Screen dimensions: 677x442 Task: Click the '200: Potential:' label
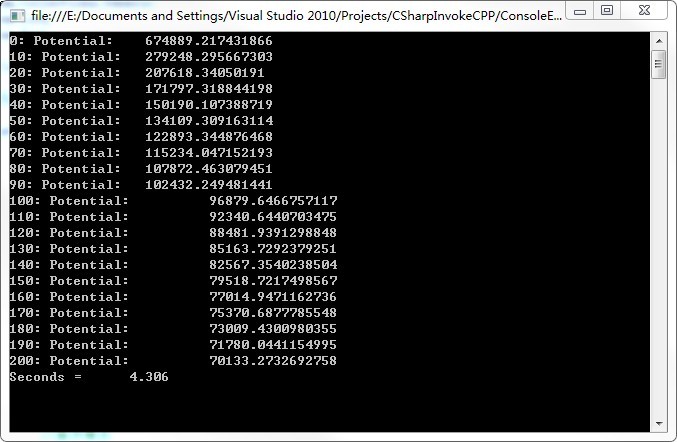[69, 360]
